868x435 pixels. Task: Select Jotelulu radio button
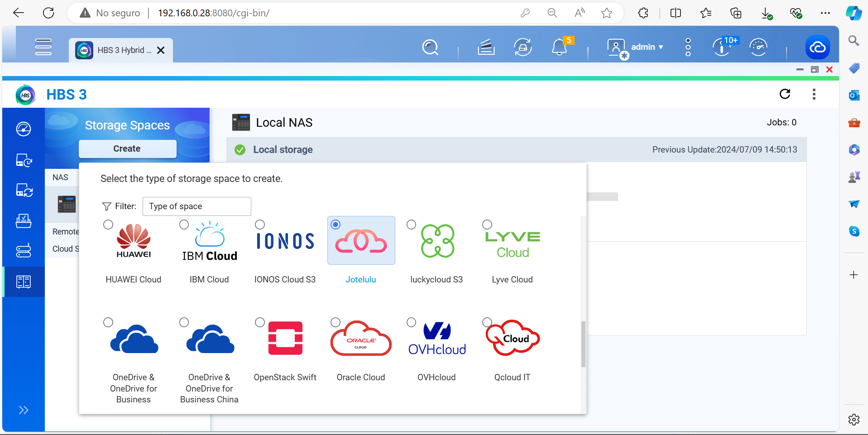pos(336,225)
